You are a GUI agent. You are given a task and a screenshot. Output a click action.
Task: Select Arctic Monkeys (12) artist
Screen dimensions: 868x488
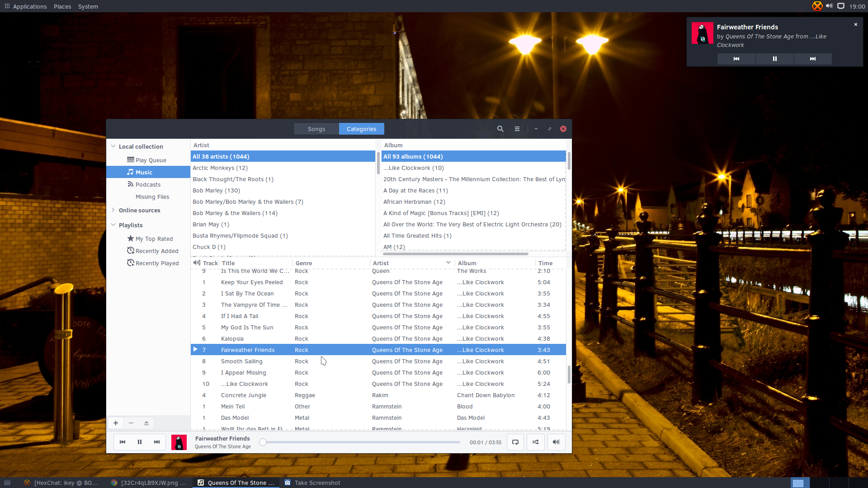[x=283, y=168]
